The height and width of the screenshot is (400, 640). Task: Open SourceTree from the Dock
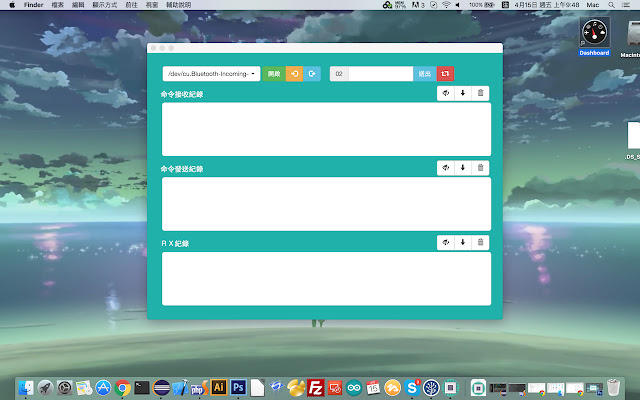[431, 387]
